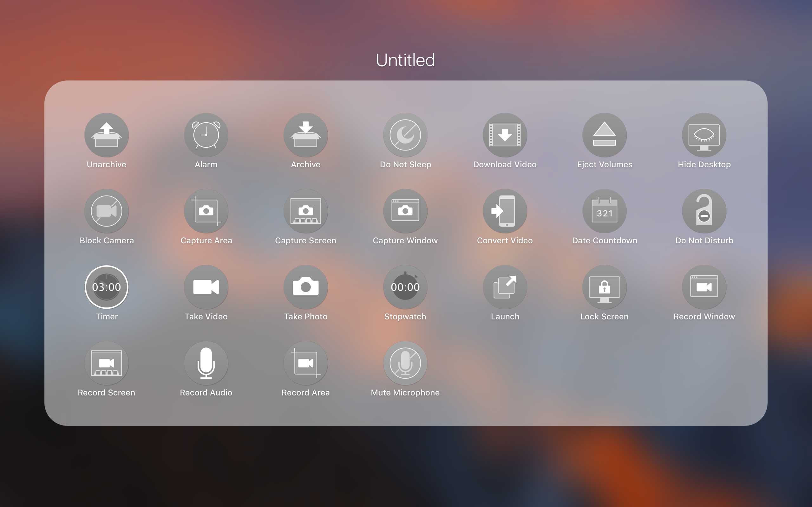This screenshot has width=812, height=507.
Task: Select the Archive icon
Action: pyautogui.click(x=305, y=135)
